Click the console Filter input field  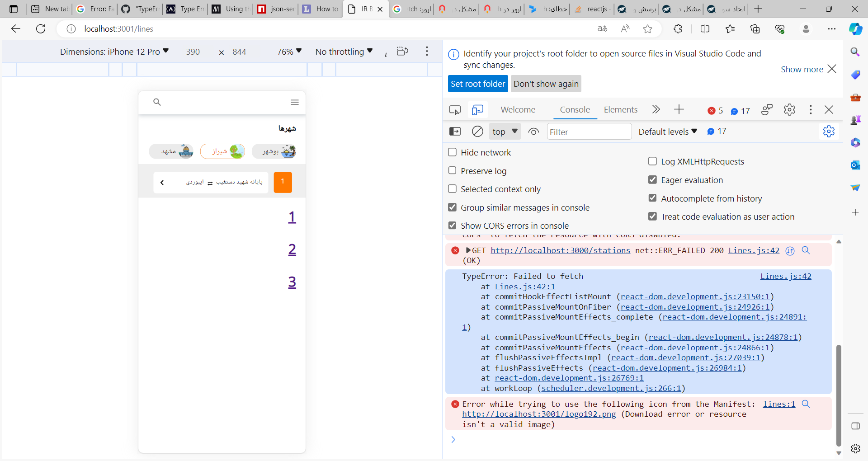click(x=589, y=132)
